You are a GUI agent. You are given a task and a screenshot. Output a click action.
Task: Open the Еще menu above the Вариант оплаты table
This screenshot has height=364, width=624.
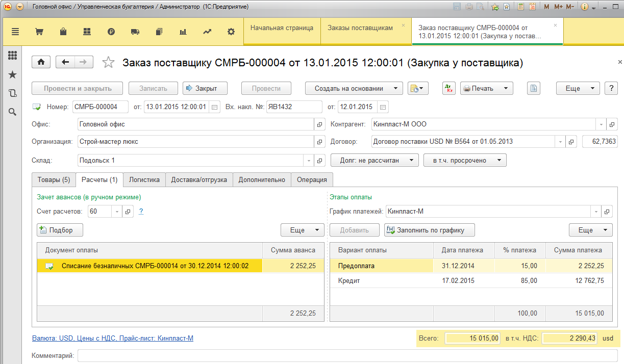(591, 230)
